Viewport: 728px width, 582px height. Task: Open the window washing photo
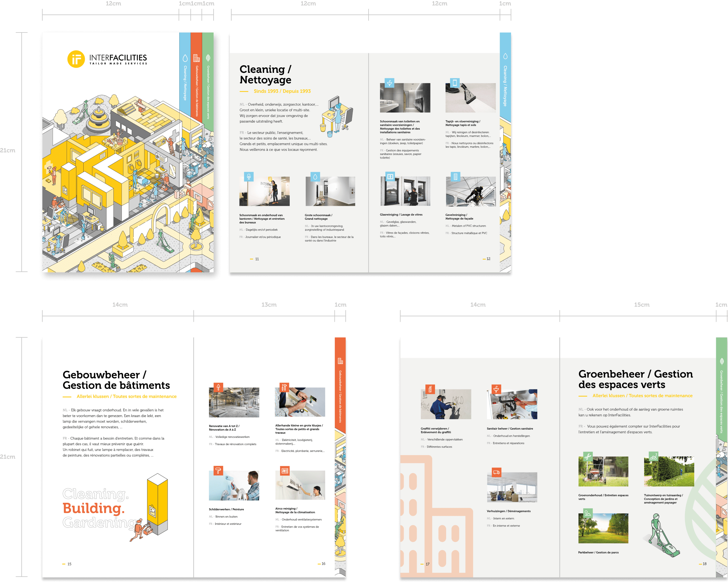point(405,191)
